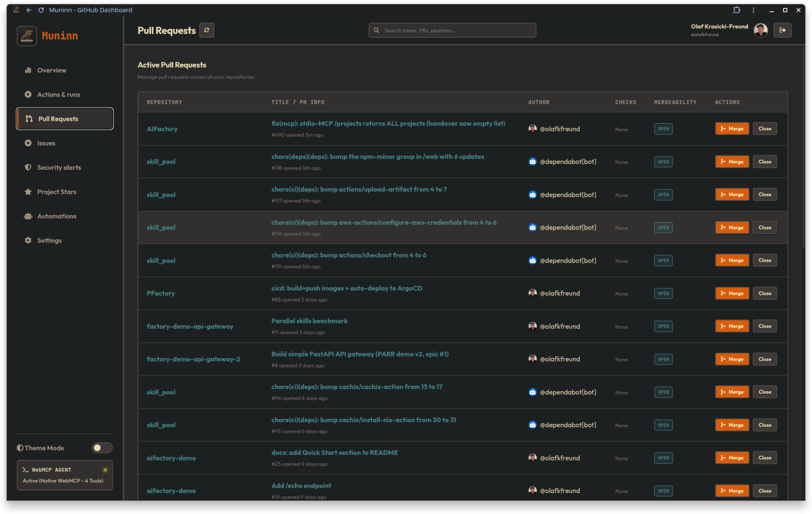The width and height of the screenshot is (812, 514).
Task: Click the CHECKS column header
Action: click(626, 102)
